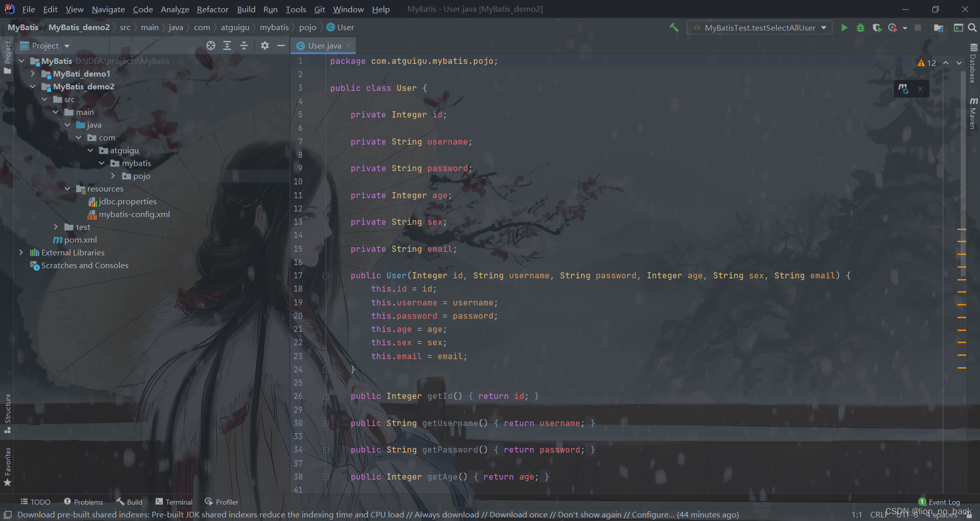Viewport: 980px width, 521px height.
Task: Click the cursor position 1:1 in status bar
Action: pos(857,514)
